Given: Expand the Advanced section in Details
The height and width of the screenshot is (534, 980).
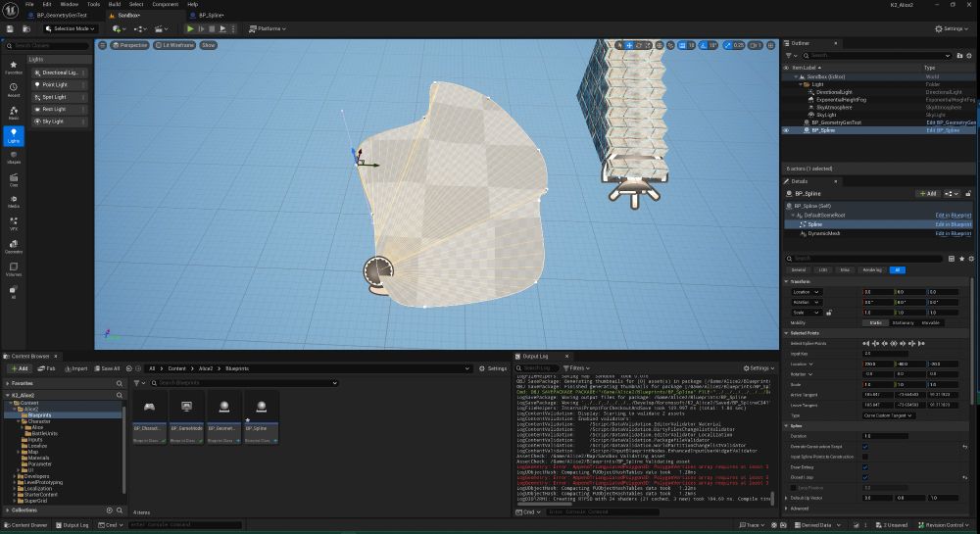Looking at the screenshot, I should (x=786, y=509).
